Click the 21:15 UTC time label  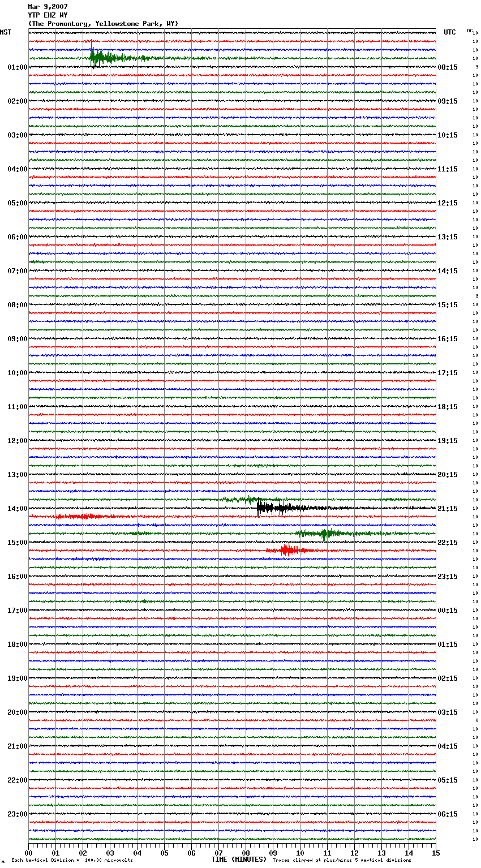[x=448, y=509]
